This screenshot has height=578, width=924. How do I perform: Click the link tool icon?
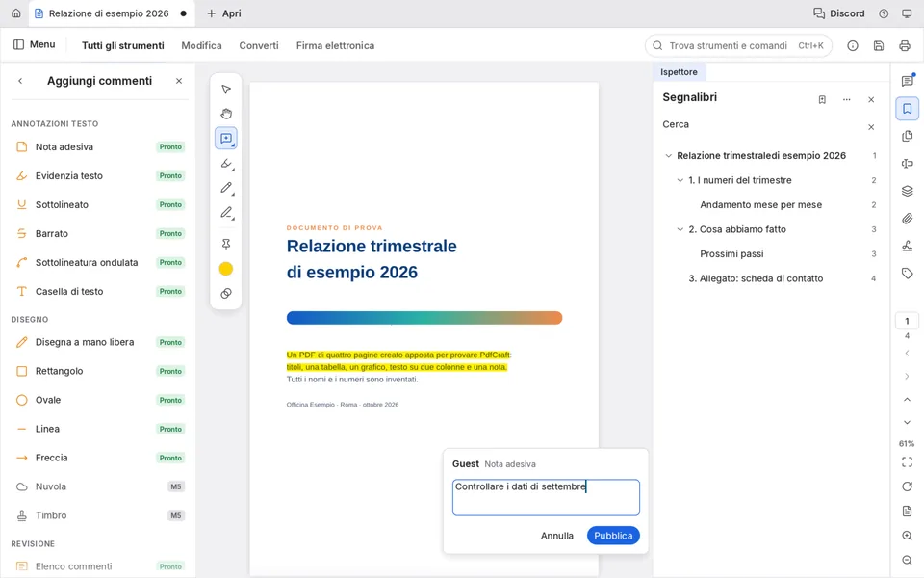click(226, 293)
